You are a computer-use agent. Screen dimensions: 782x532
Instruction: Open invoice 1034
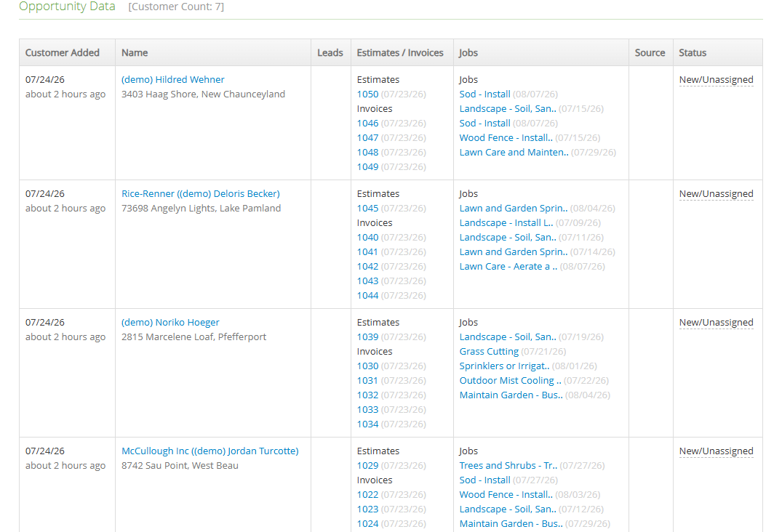367,424
